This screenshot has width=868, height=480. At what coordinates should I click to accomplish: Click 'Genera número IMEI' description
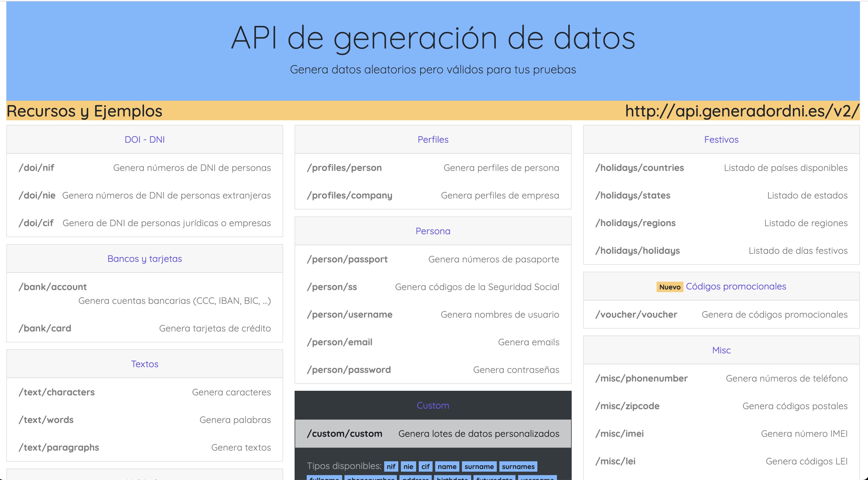tap(804, 434)
